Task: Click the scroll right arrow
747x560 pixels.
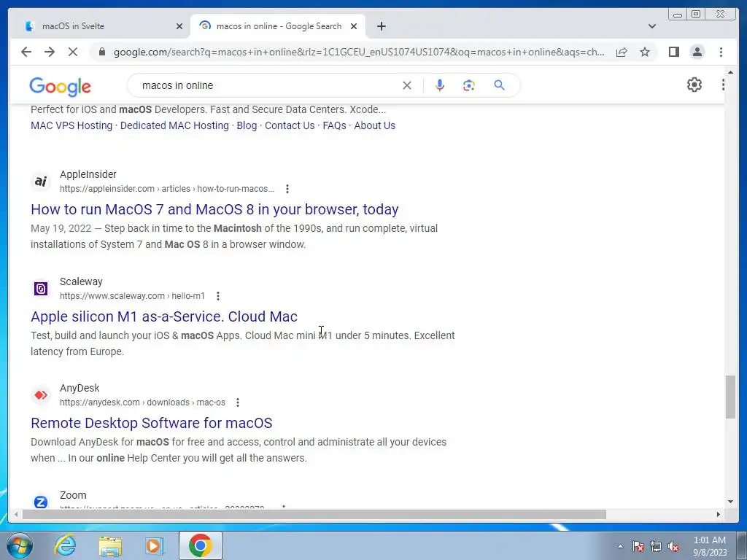Action: [x=719, y=514]
